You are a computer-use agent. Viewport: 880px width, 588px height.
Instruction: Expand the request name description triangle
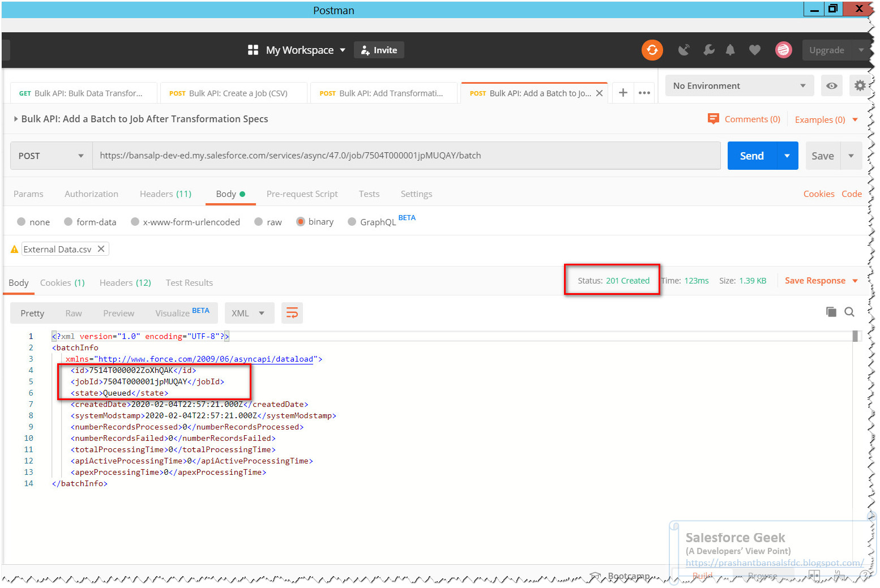(16, 119)
